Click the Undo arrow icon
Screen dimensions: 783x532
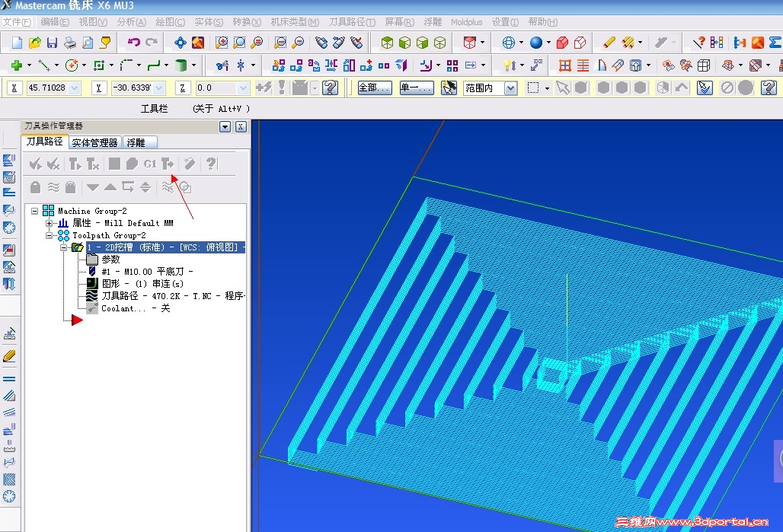(133, 43)
